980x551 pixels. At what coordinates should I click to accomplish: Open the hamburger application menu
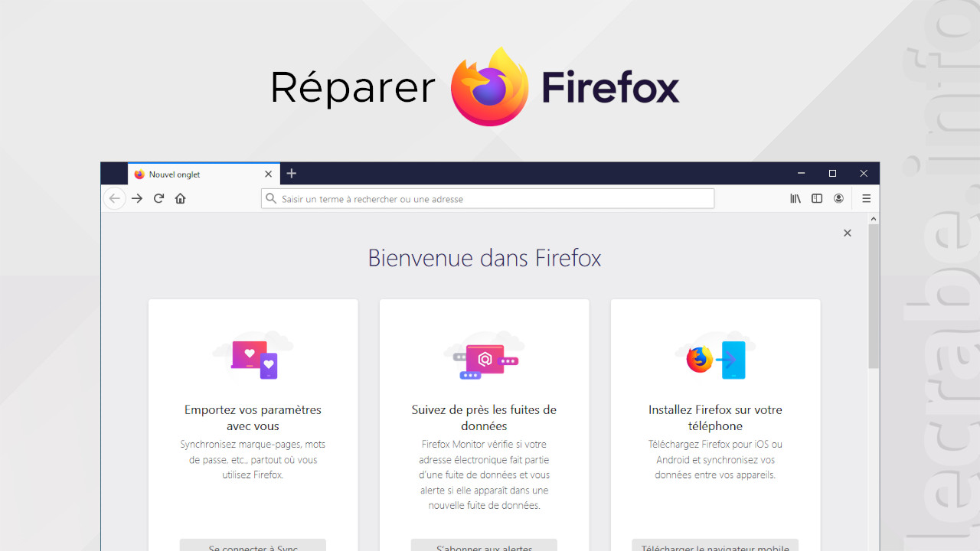[x=867, y=199]
